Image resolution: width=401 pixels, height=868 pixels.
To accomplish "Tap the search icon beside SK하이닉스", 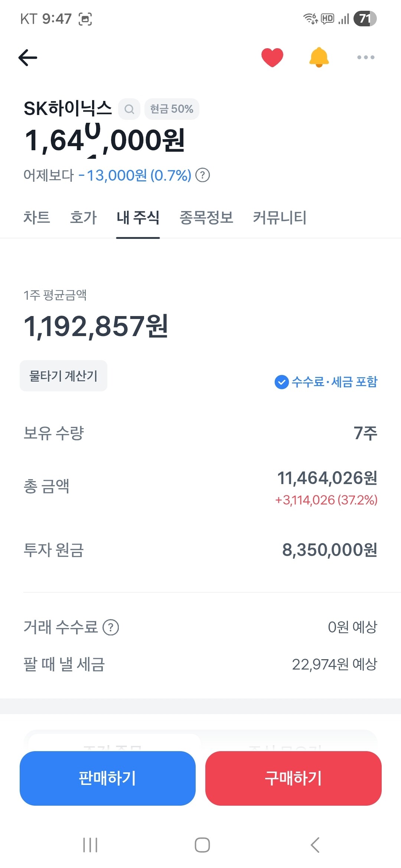I will click(129, 109).
